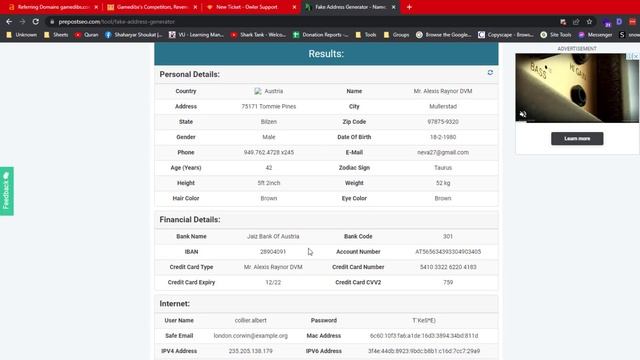Open the VU - Learning Management bookmark
The width and height of the screenshot is (640, 360).
click(x=196, y=35)
